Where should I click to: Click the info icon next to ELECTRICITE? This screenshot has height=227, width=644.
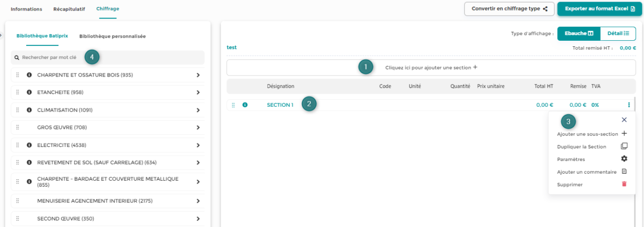coord(29,145)
